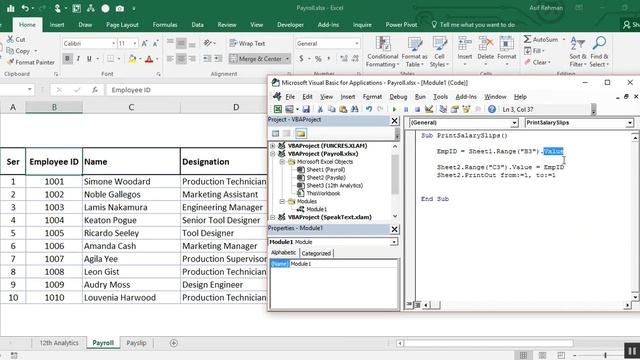Toggle Design Mode icon in VBA toolbar
The height and width of the screenshot is (360, 640).
click(429, 109)
